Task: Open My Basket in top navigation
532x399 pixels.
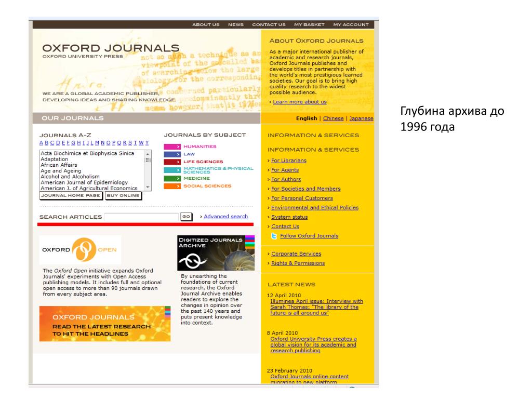Action: click(x=309, y=24)
